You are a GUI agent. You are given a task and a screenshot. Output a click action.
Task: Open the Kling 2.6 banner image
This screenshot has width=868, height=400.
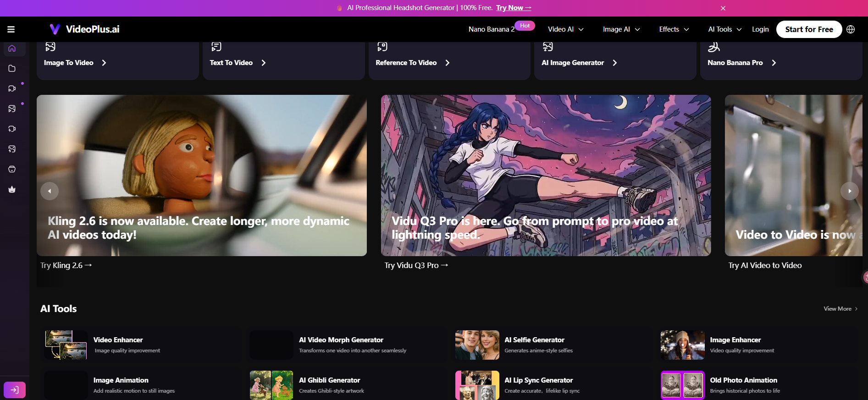202,175
